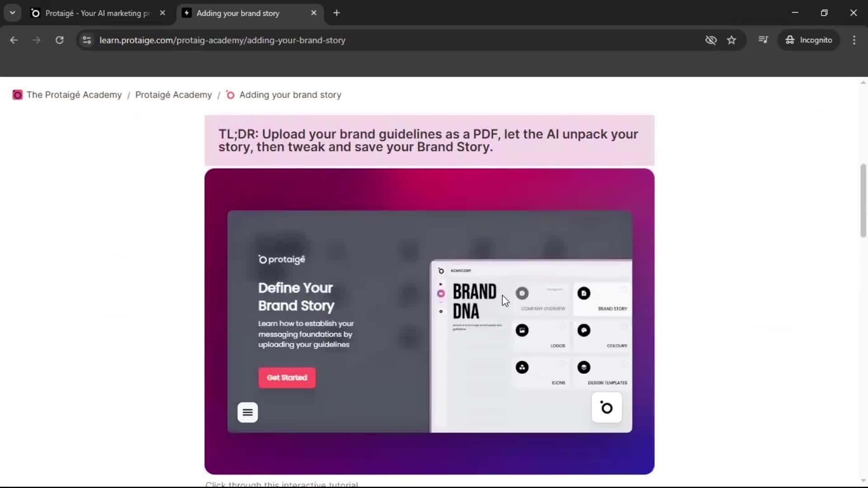Open the tab search dropdown arrow
Screen dimensions: 868x488
12,13
